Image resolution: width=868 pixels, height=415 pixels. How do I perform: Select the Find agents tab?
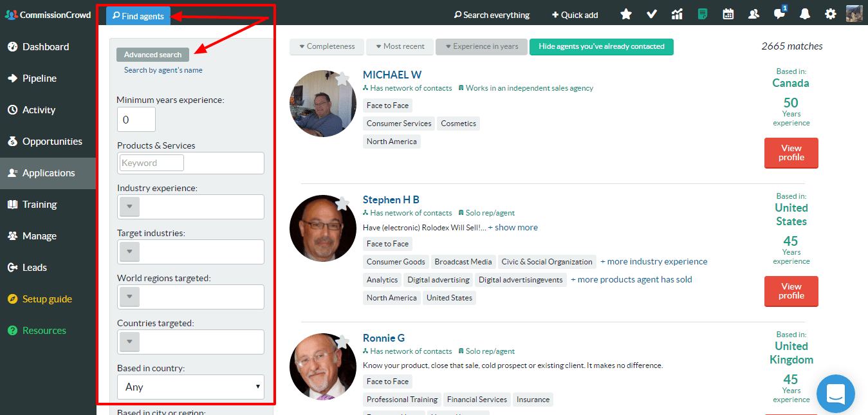click(x=138, y=16)
